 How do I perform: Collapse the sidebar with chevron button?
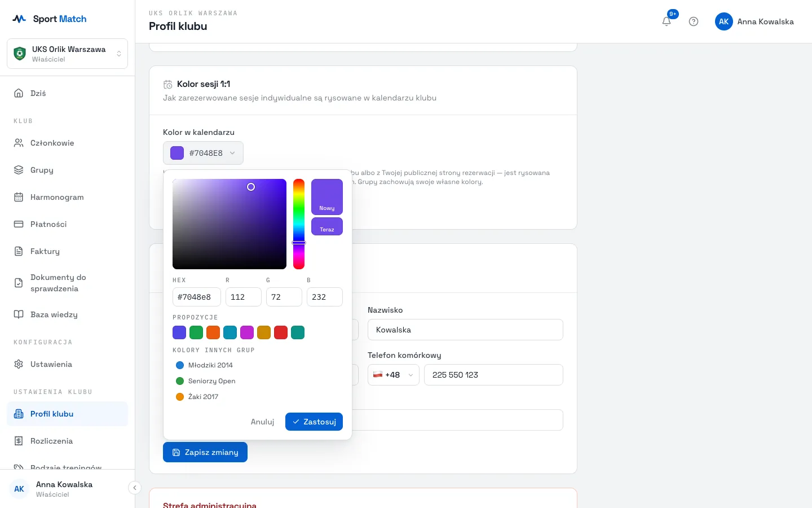click(135, 488)
